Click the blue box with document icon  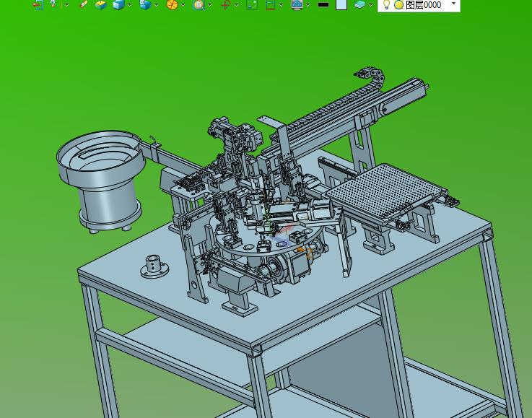pos(145,4)
